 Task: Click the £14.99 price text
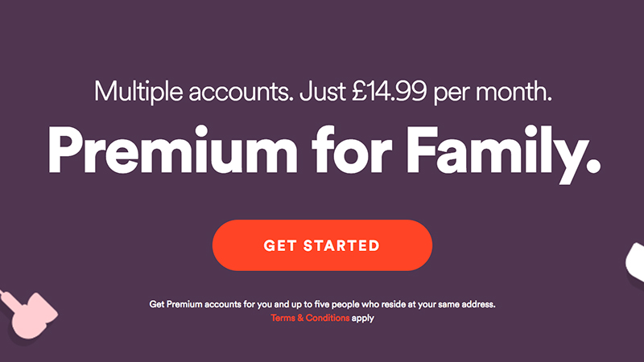389,91
